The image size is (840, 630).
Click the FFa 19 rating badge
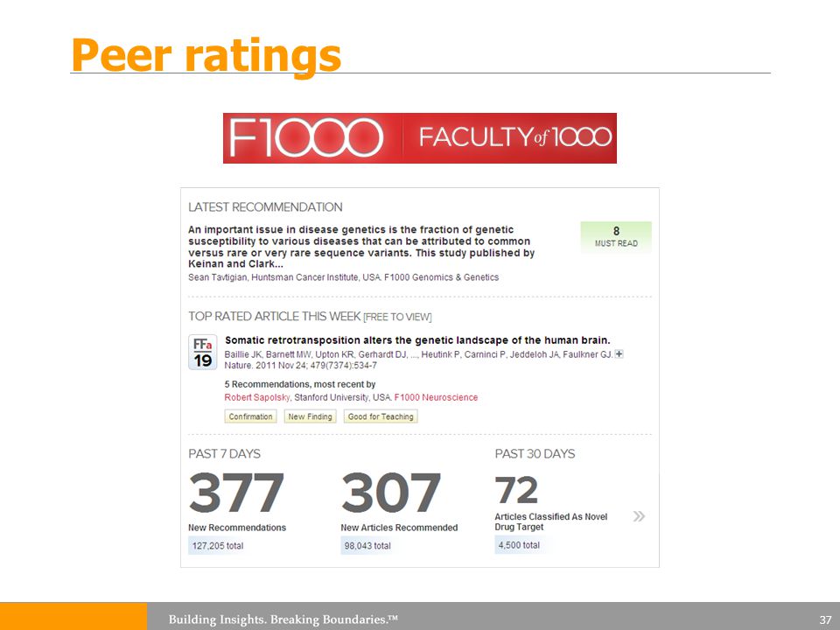point(203,352)
